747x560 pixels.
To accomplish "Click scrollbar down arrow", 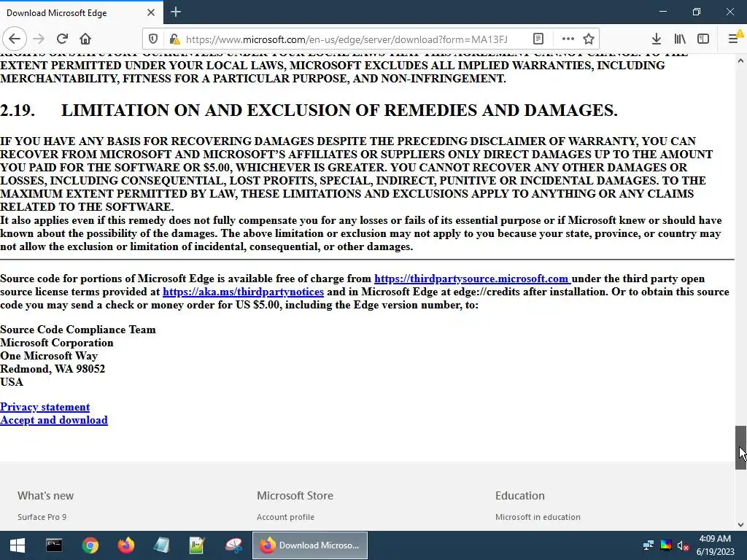I will pyautogui.click(x=740, y=525).
